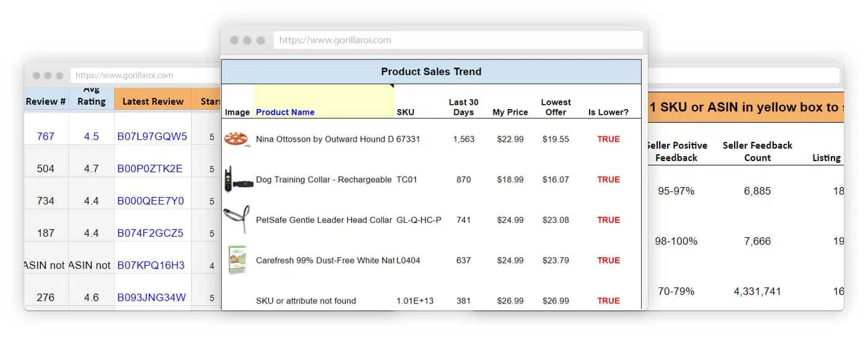
Task: Click the yellow Product Name input cell
Action: (324, 101)
